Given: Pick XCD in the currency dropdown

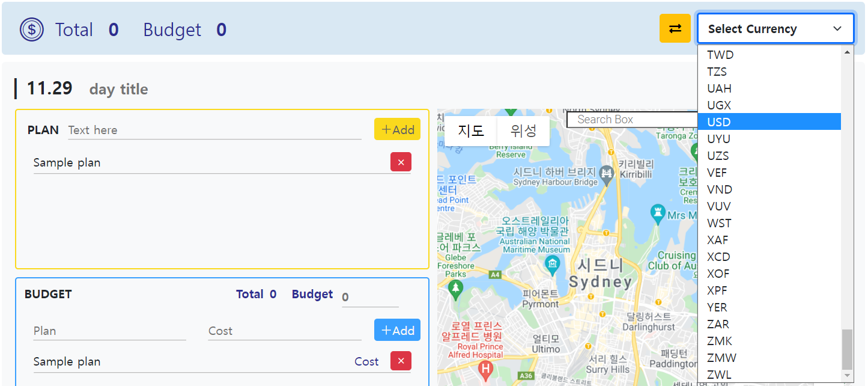Looking at the screenshot, I should click(x=769, y=256).
